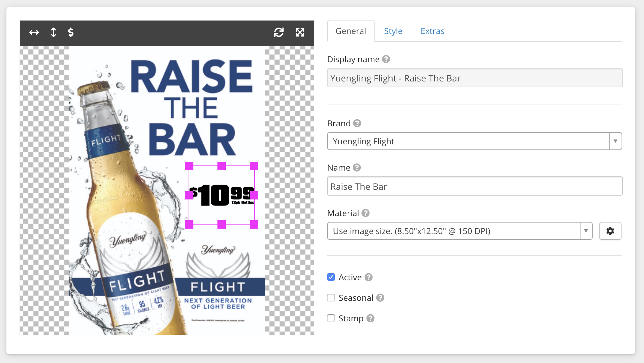Image resolution: width=644 pixels, height=363 pixels.
Task: Click the refresh preview icon
Action: 279,32
